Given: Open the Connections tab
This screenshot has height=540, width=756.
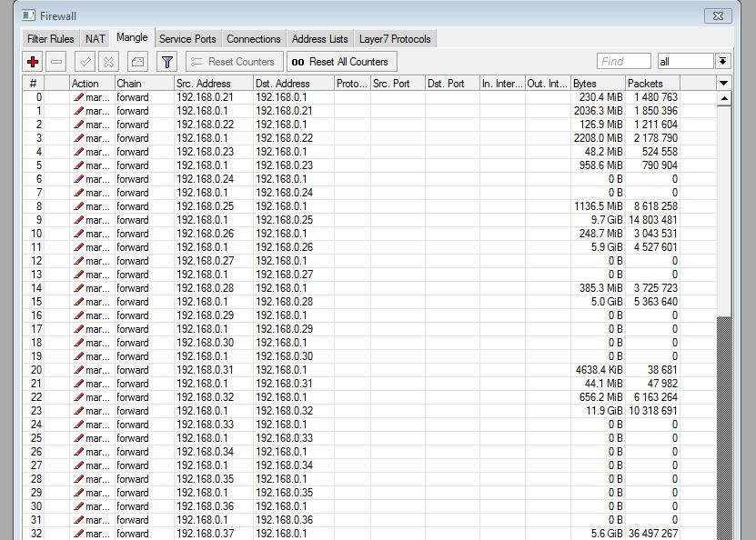Looking at the screenshot, I should coord(254,39).
